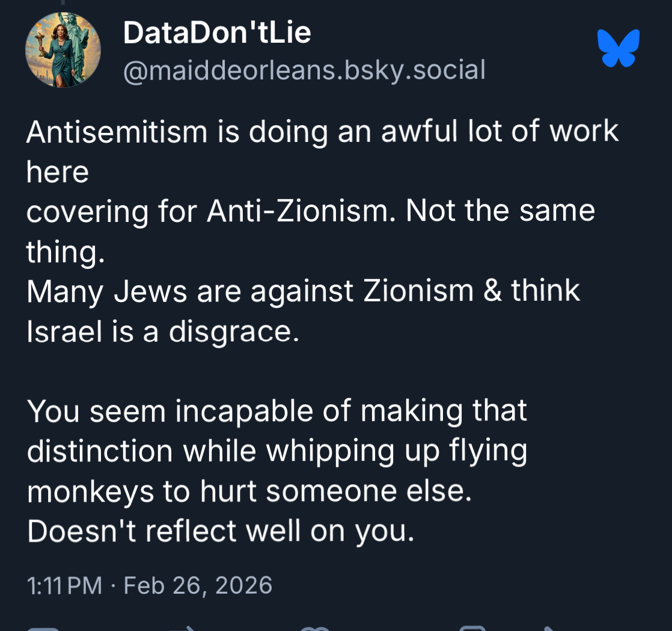Click the reply icon below the post
Viewport: 672px width, 631px height.
pyautogui.click(x=43, y=627)
